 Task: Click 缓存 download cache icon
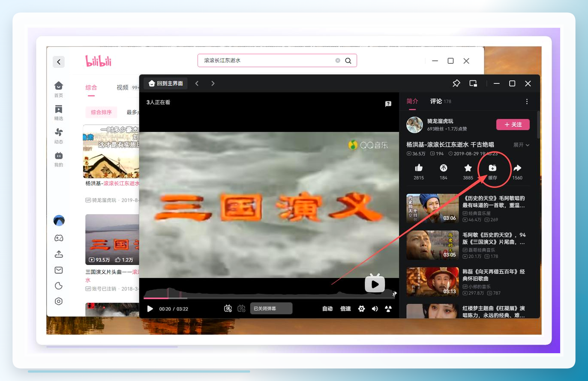tap(492, 172)
